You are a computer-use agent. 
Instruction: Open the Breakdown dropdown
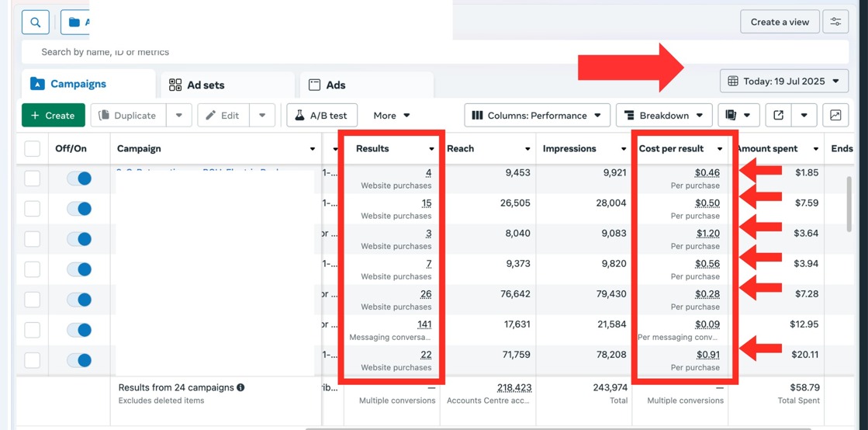(x=664, y=116)
